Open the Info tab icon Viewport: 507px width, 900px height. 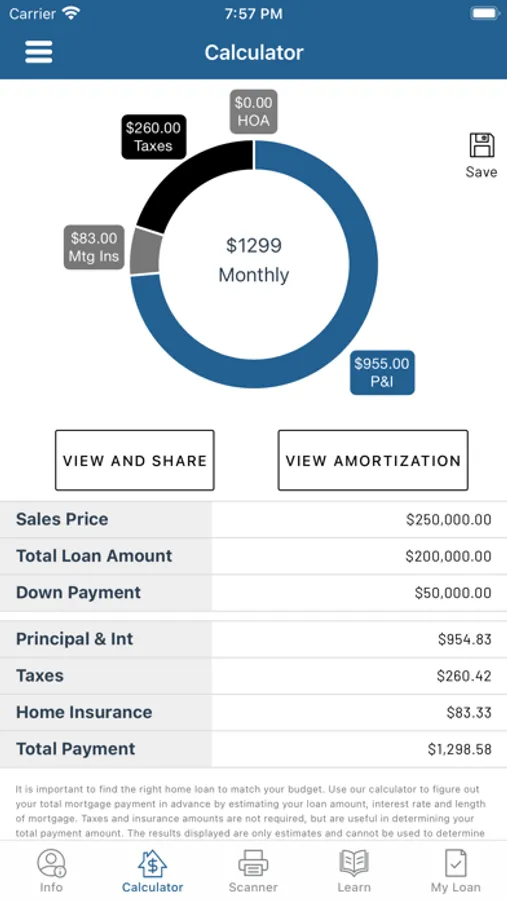tap(51, 863)
